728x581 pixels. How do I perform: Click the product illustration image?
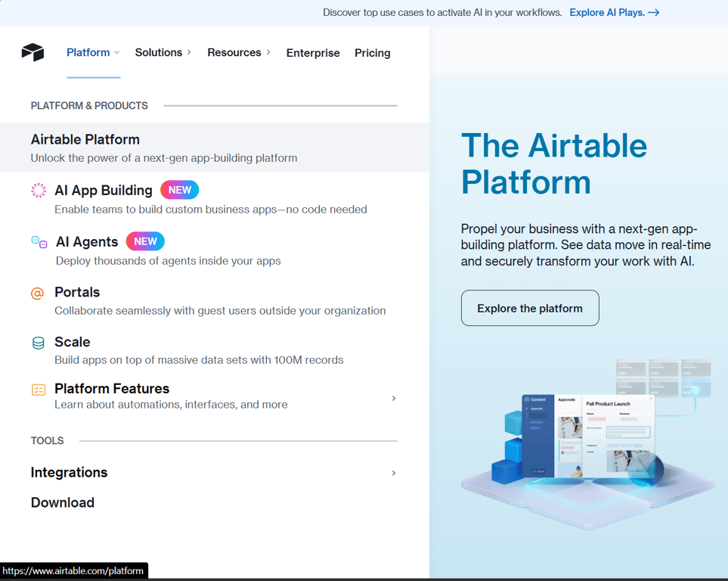pos(588,443)
